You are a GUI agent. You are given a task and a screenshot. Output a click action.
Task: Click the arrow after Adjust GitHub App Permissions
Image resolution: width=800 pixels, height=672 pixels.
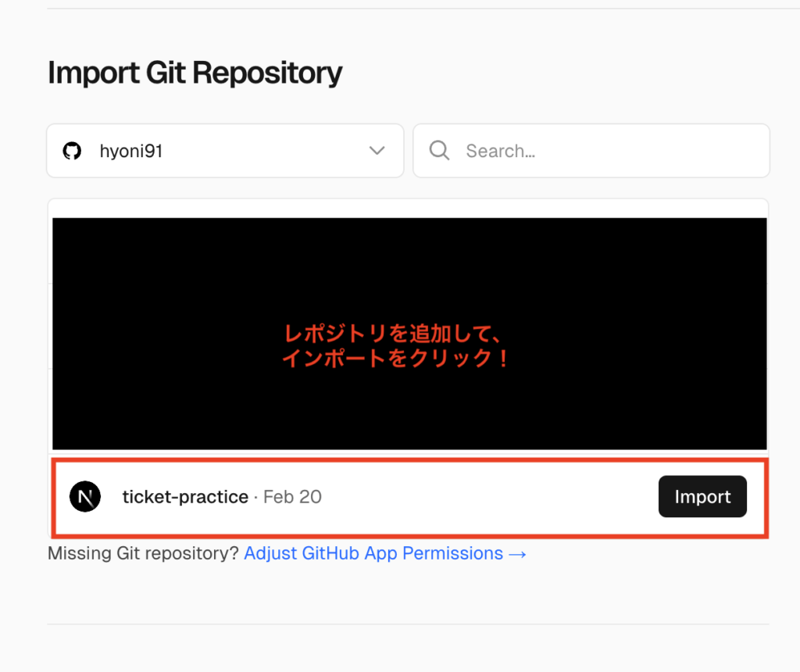point(517,553)
